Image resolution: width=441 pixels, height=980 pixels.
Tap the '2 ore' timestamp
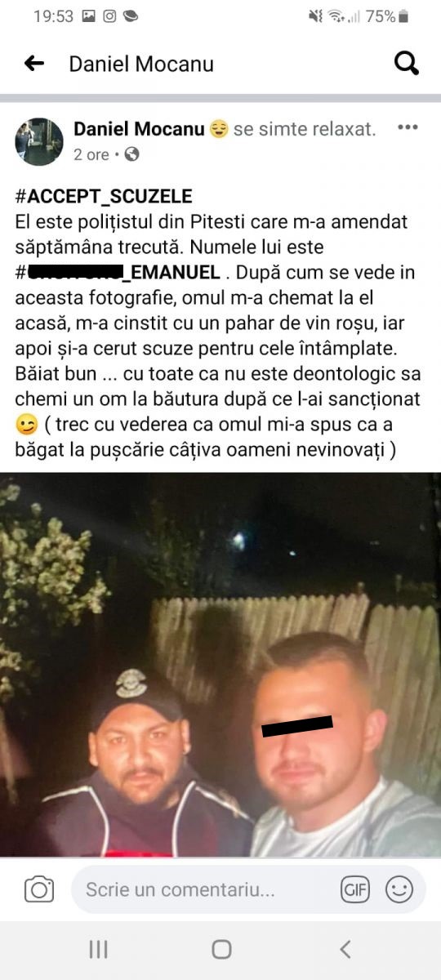[91, 154]
